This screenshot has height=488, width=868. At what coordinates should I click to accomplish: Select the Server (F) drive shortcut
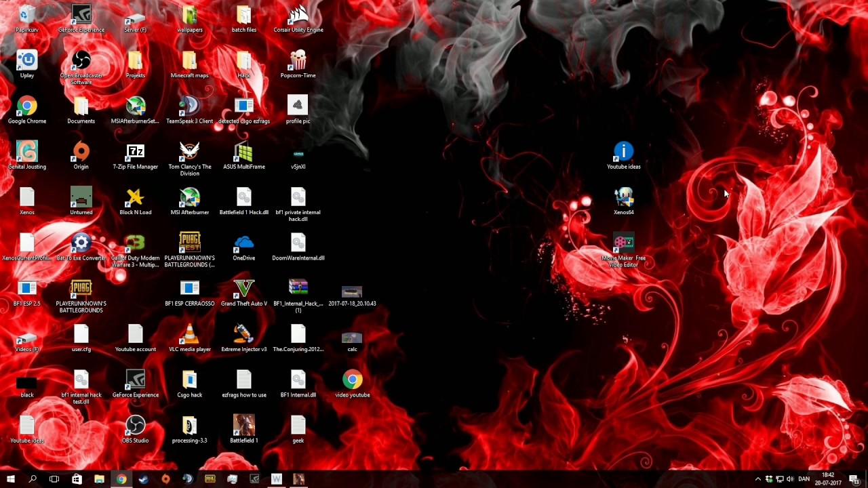[135, 19]
